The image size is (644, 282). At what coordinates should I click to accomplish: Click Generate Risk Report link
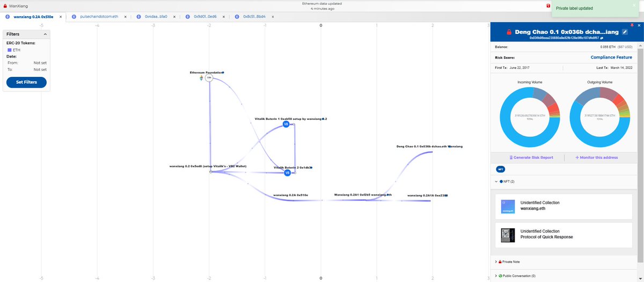pyautogui.click(x=531, y=157)
